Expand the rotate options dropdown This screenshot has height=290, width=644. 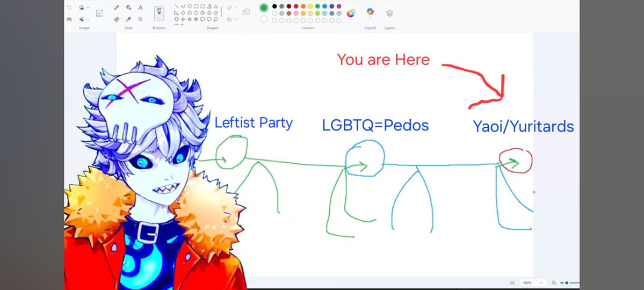point(88,8)
